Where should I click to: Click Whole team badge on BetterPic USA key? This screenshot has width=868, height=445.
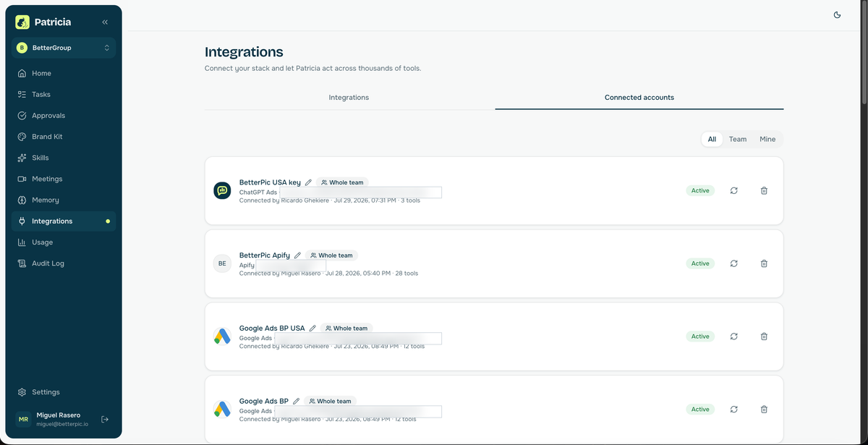point(342,182)
